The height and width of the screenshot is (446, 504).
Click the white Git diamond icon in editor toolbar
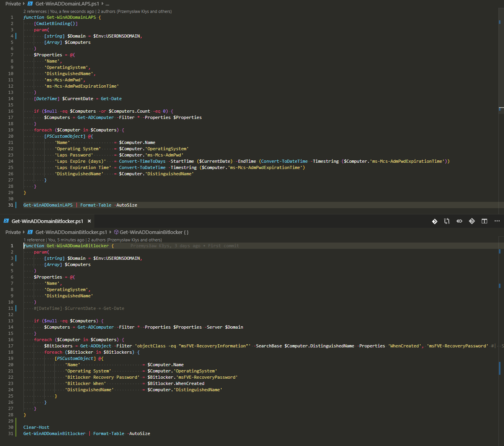pos(435,221)
